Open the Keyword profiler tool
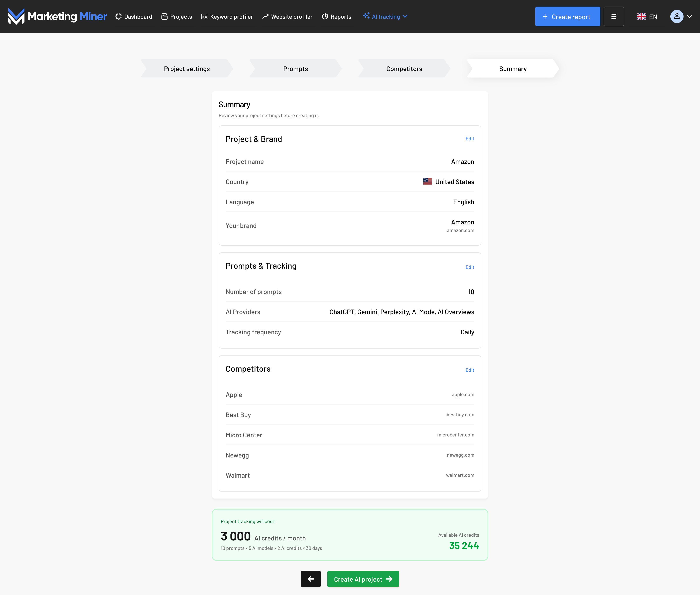 (x=227, y=16)
